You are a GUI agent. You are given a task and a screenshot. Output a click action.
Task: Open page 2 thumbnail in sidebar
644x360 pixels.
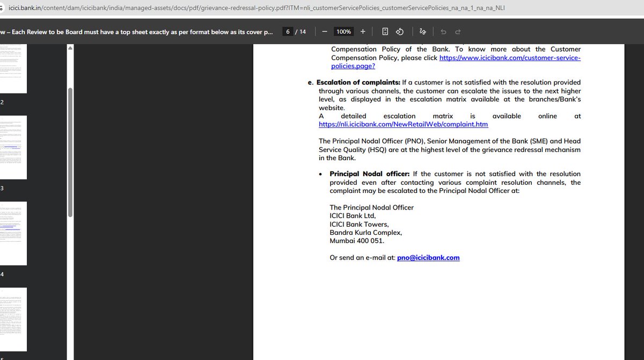(x=13, y=68)
